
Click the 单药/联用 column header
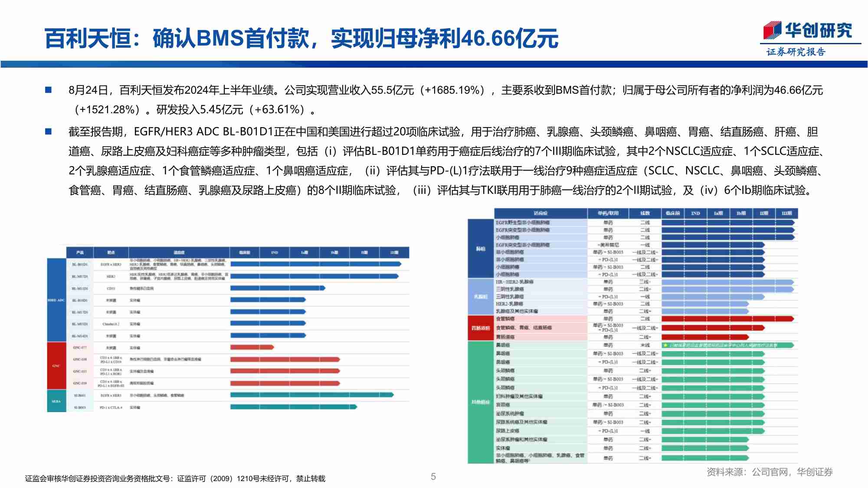click(608, 213)
